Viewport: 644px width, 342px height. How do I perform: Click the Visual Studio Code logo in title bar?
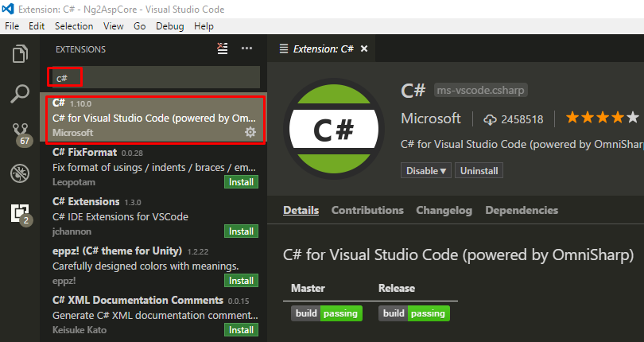(8, 9)
